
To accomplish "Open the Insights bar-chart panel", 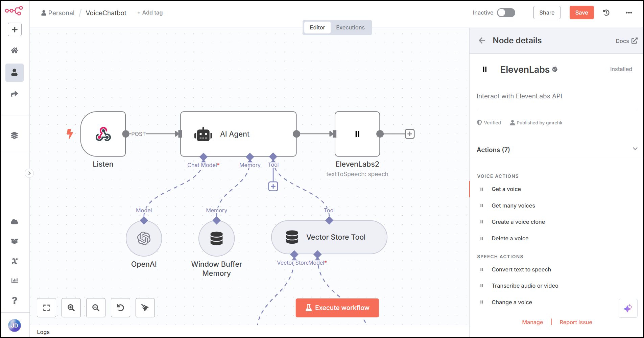I will 15,280.
